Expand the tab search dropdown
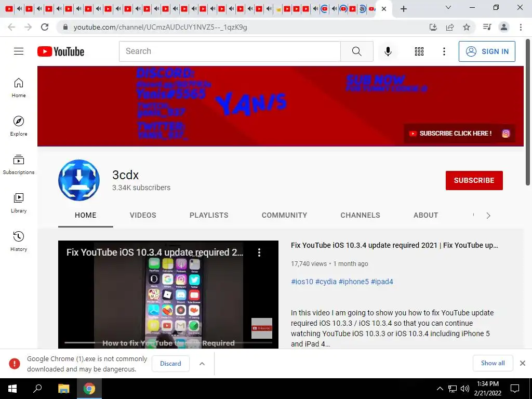 [448, 7]
